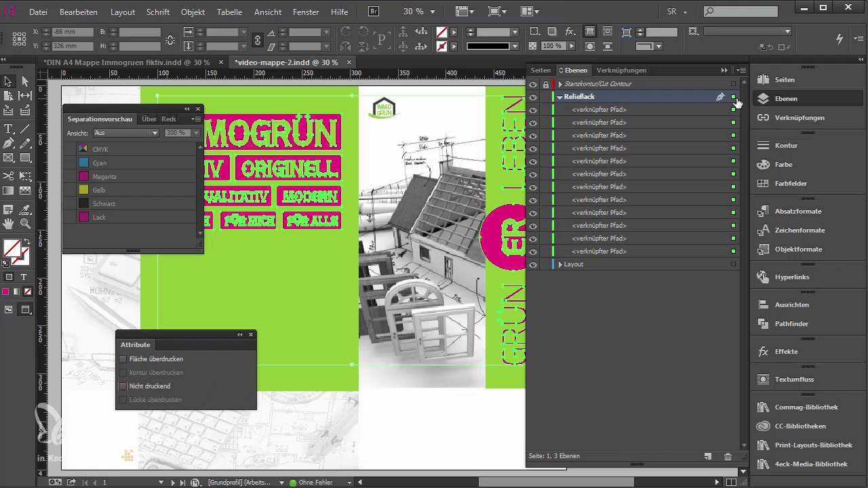
Task: Switch to the Verknüpfungen tab
Action: [x=621, y=70]
